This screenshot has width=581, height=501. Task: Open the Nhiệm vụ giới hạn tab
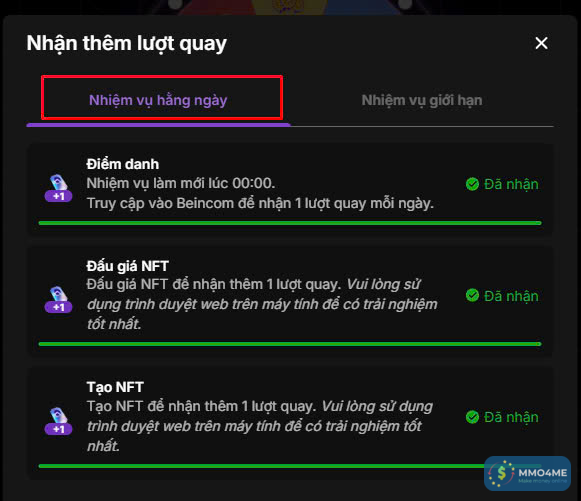coord(422,100)
